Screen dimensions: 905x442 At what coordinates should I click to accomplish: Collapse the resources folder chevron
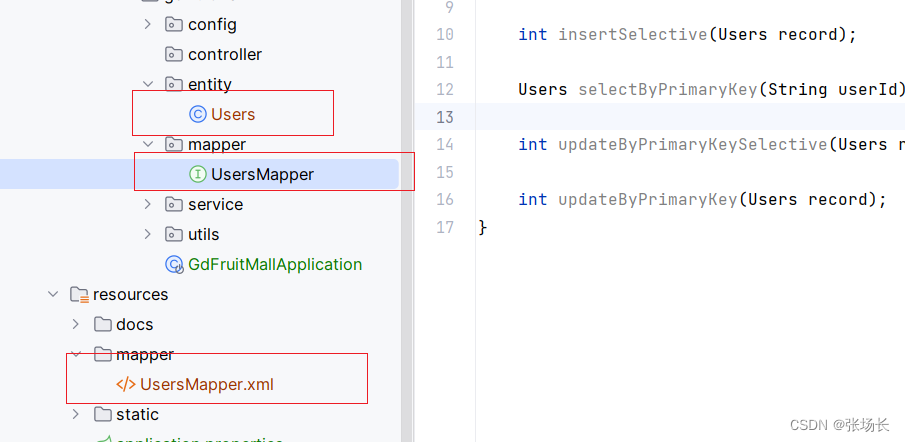pyautogui.click(x=53, y=294)
